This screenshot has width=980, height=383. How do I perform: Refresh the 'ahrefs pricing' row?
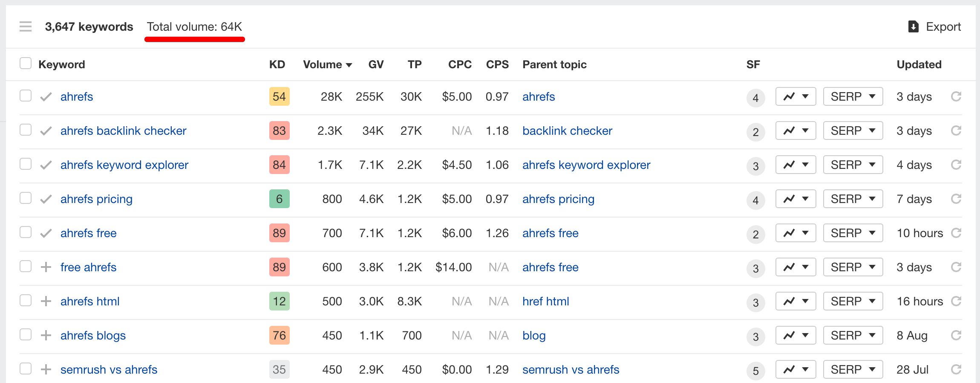pos(956,199)
